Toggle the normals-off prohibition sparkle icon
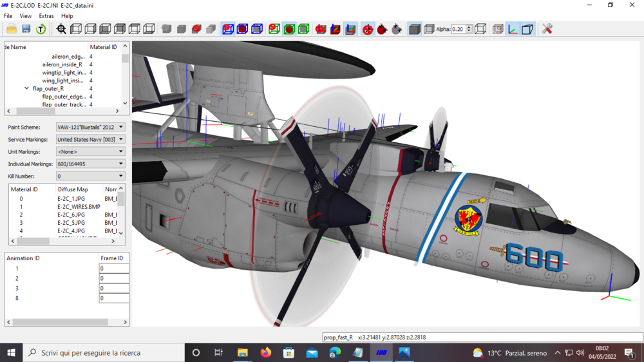The height and width of the screenshot is (362, 644). pyautogui.click(x=368, y=29)
